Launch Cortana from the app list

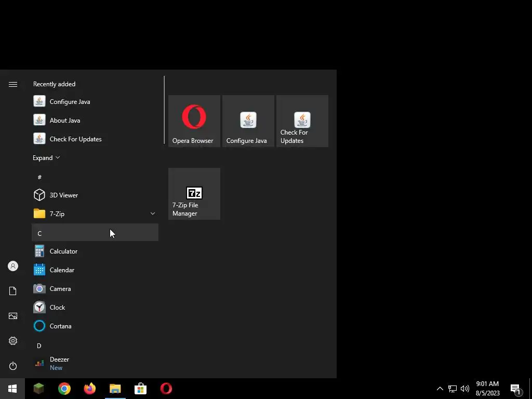point(95,326)
